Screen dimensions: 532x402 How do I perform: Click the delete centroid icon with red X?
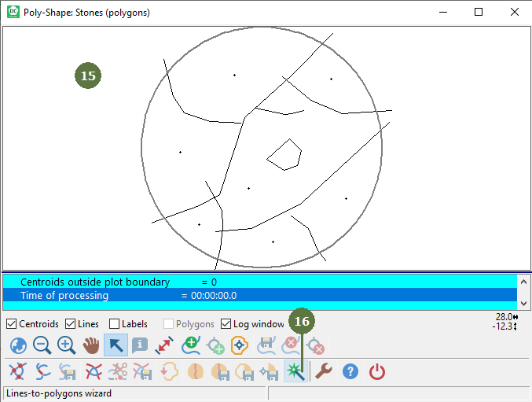coord(315,346)
